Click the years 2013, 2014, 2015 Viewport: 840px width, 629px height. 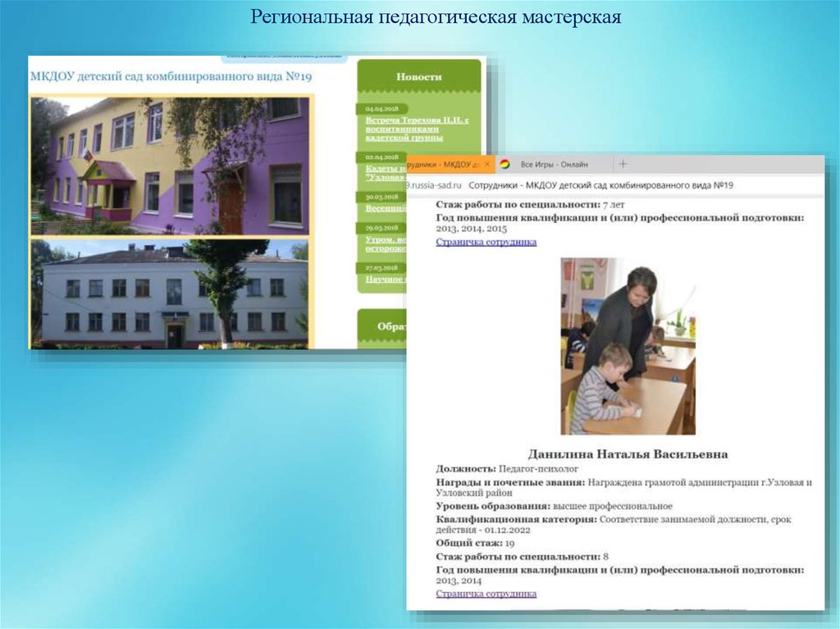[x=471, y=229]
